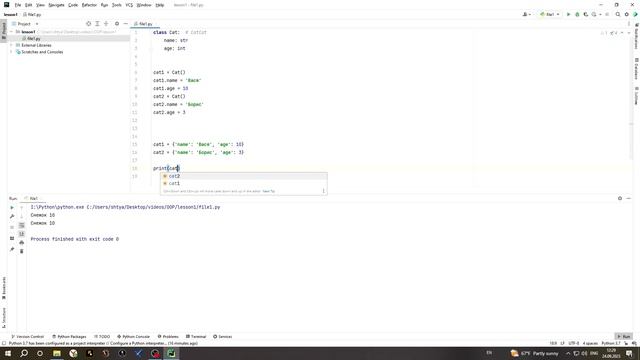Image resolution: width=640 pixels, height=360 pixels.
Task: Toggle Scroll to End in Run console
Action: [22, 234]
